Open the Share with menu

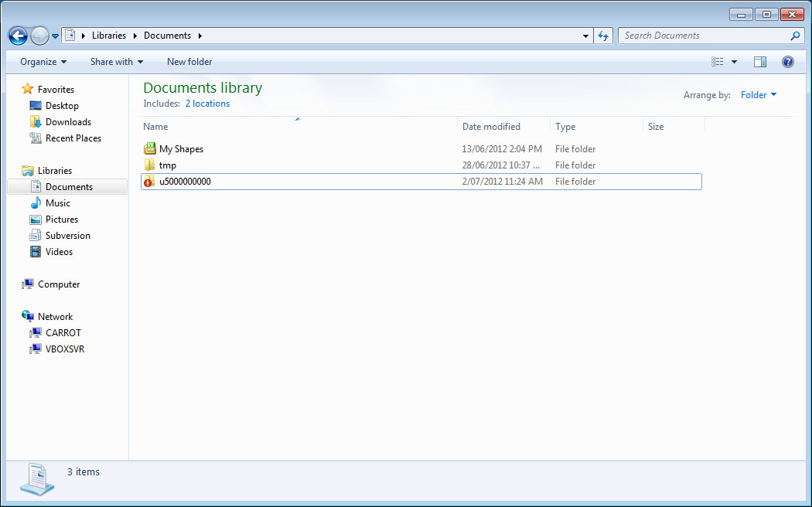[x=116, y=61]
